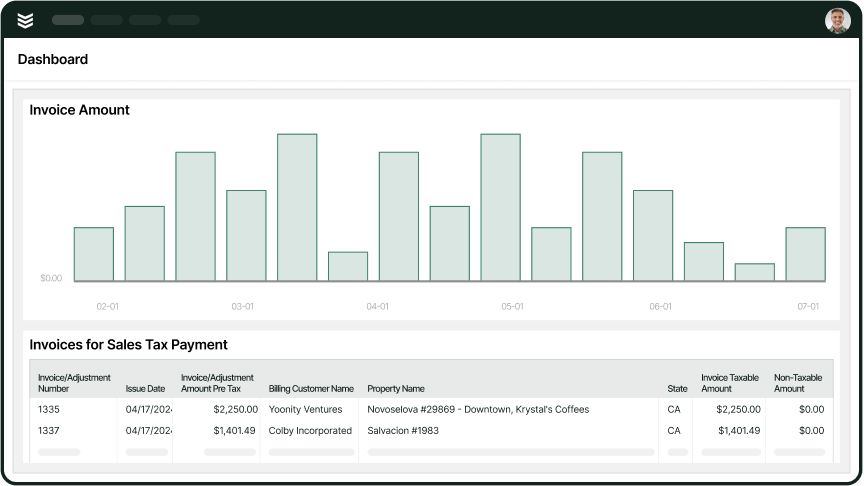The height and width of the screenshot is (486, 864).
Task: Click the 04-01 date label on chart axis
Action: tap(377, 306)
